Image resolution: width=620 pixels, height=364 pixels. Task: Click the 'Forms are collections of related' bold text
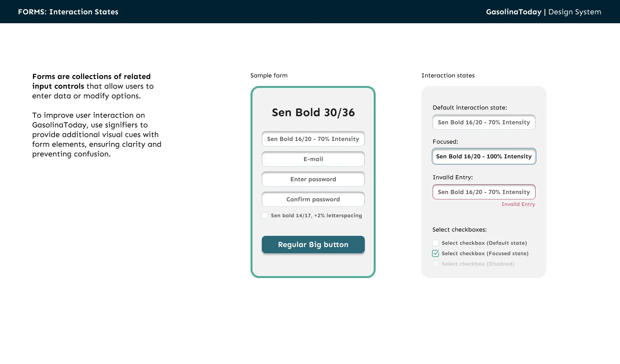(91, 77)
